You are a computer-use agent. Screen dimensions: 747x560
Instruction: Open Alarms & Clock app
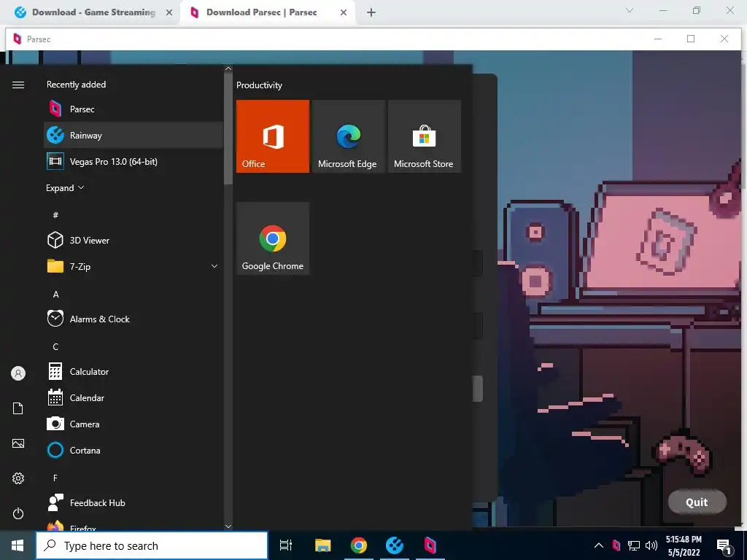[x=133, y=319]
